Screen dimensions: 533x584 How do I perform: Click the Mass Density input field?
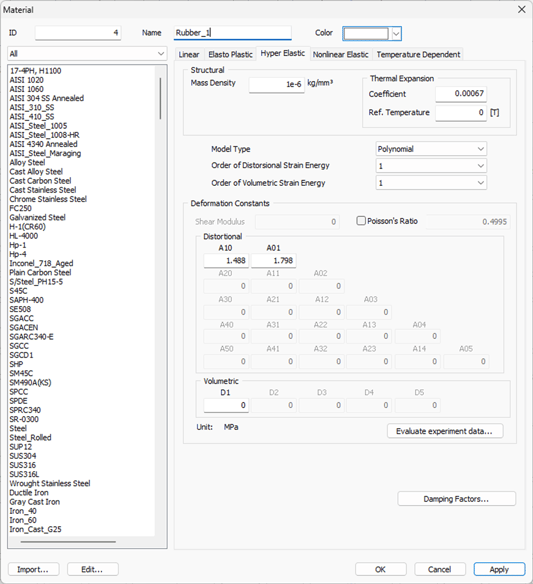[x=276, y=85]
